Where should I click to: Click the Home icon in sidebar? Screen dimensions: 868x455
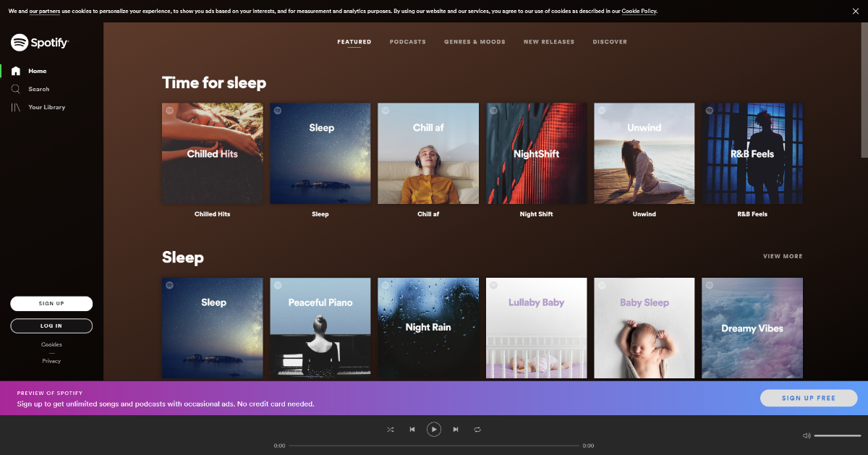[x=16, y=71]
